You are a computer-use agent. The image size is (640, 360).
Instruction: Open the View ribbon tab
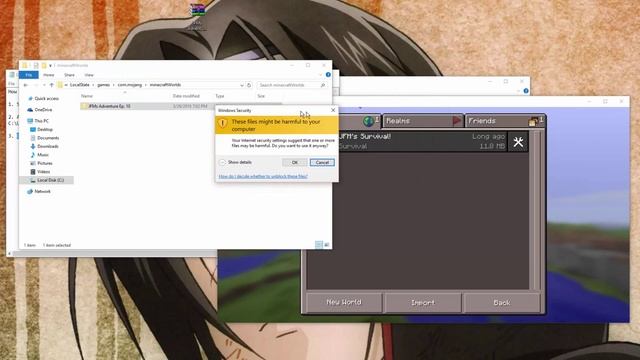(89, 75)
